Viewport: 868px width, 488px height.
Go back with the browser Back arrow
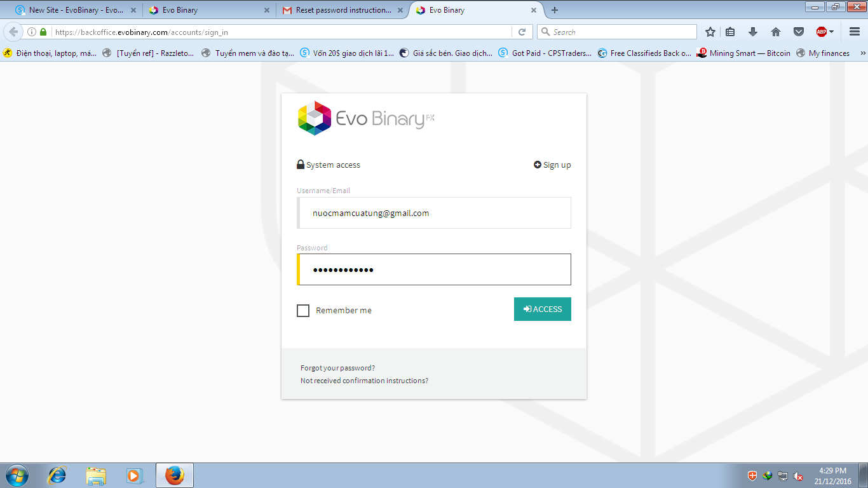click(13, 32)
